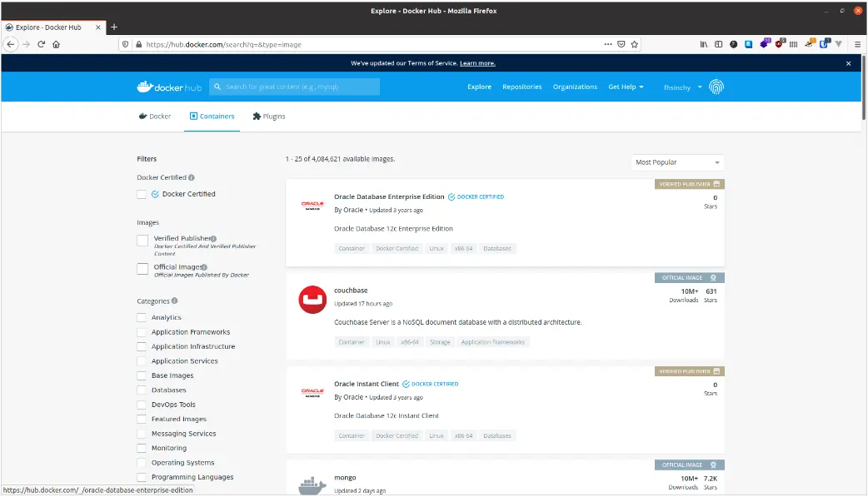Open Oracle Database Enterprise Edition result
The image size is (868, 497).
pos(389,197)
